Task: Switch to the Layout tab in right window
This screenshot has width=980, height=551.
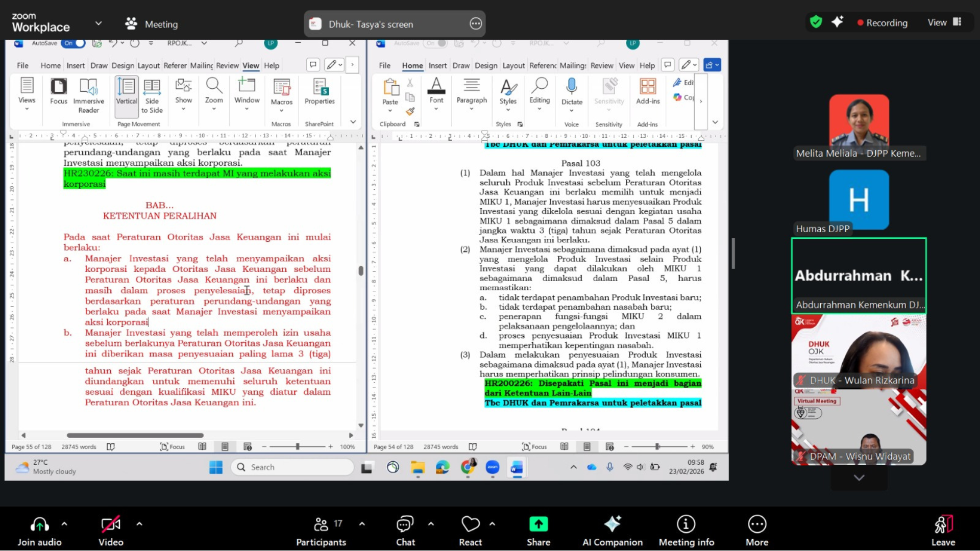Action: [513, 66]
